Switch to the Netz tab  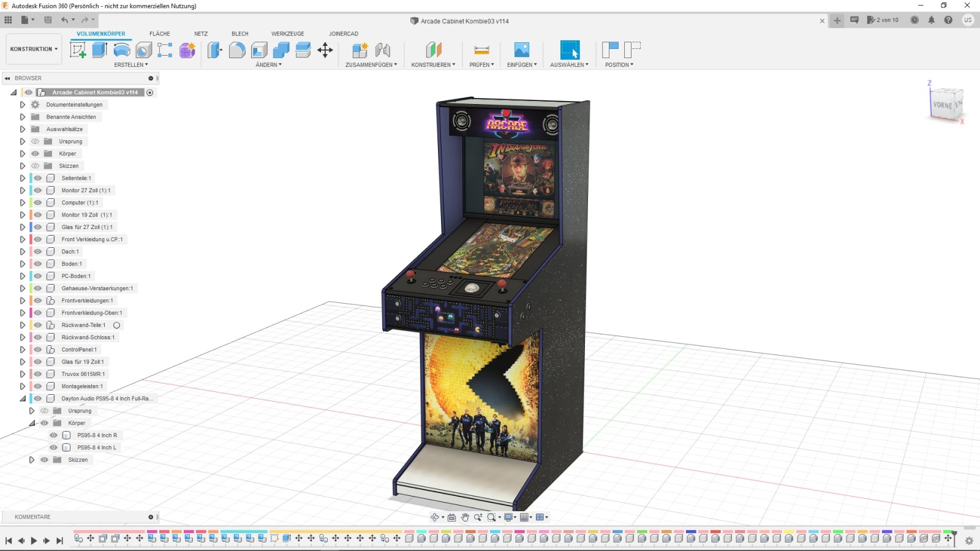[201, 34]
